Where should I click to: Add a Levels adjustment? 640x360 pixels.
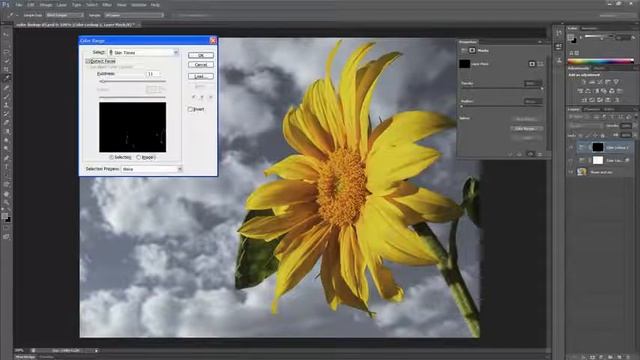pyautogui.click(x=591, y=82)
